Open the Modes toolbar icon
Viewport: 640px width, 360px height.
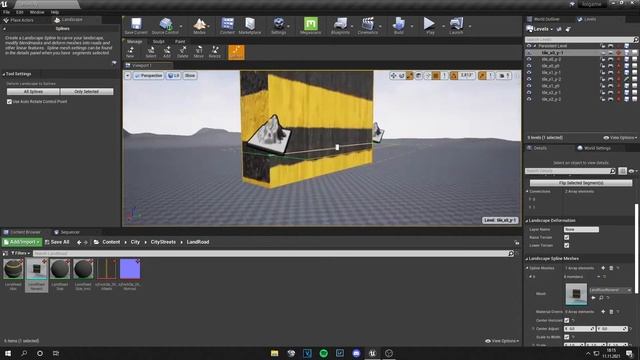[199, 26]
